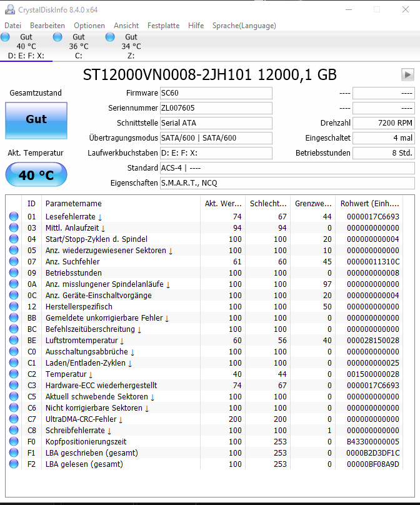Click the Gut health status button
Image resolution: width=420 pixels, height=505 pixels.
36,121
